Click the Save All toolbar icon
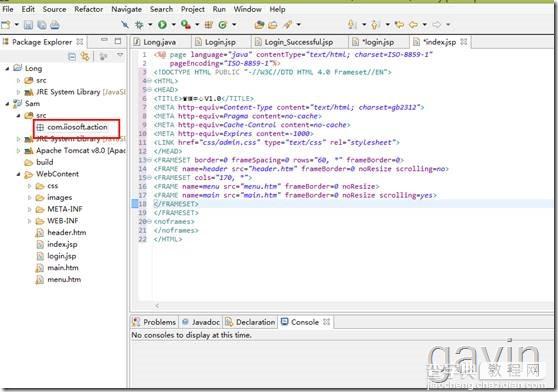This screenshot has height=392, width=558. coord(42,25)
